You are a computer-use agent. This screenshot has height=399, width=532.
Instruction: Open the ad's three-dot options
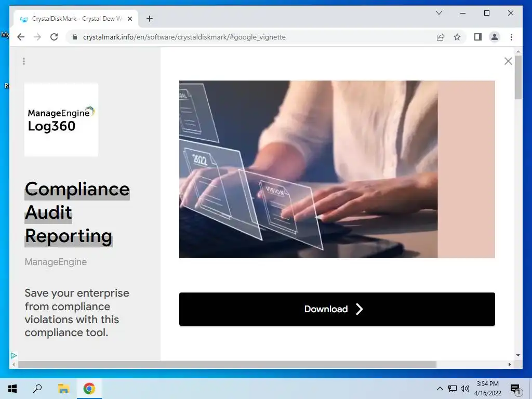click(24, 61)
